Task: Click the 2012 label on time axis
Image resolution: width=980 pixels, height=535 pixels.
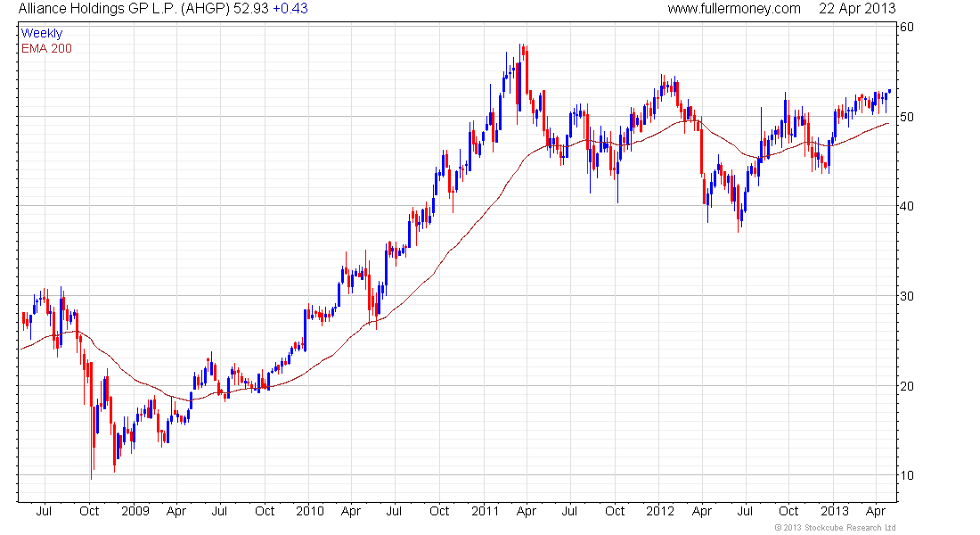Action: 660,511
